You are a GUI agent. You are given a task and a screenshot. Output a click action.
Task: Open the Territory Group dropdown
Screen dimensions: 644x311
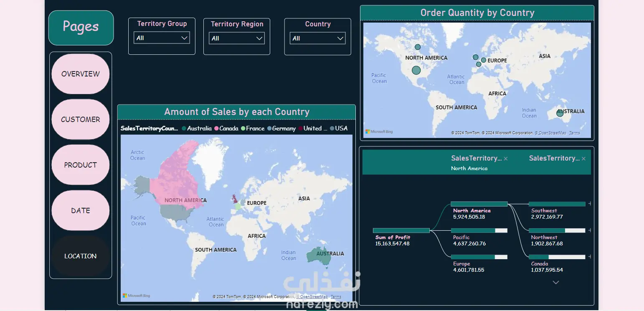pos(162,38)
